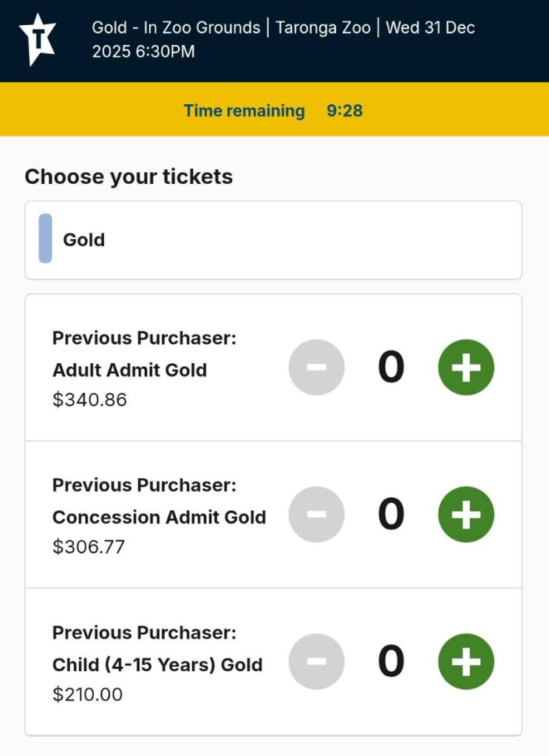Click the $340.86 adult price

(x=89, y=400)
